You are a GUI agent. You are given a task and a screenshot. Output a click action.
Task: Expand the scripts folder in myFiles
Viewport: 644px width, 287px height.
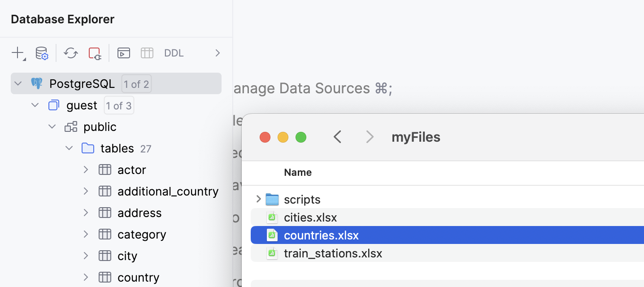(x=258, y=199)
